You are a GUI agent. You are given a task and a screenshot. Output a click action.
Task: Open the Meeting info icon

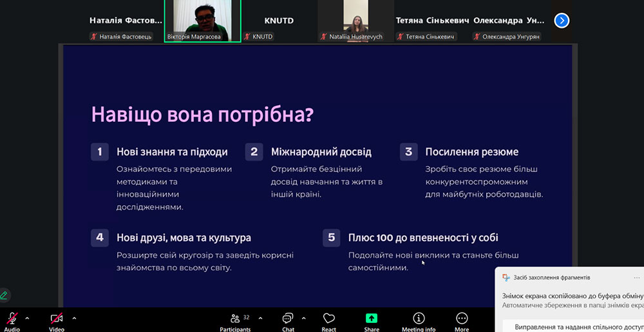[x=419, y=318]
